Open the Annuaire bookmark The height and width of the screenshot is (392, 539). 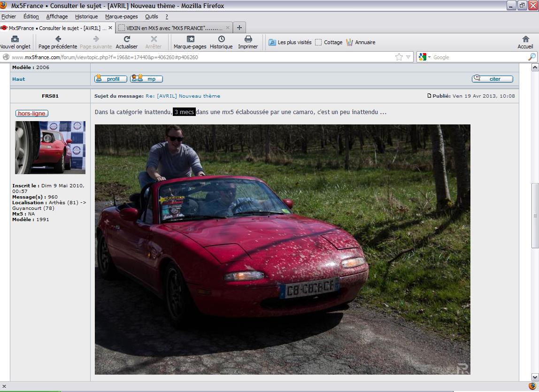(x=361, y=42)
